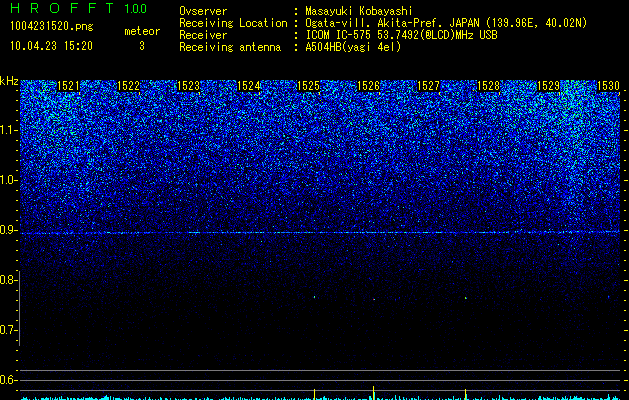Select observer name Masayuki Kobayashi
The height and width of the screenshot is (400, 629).
tap(358, 11)
